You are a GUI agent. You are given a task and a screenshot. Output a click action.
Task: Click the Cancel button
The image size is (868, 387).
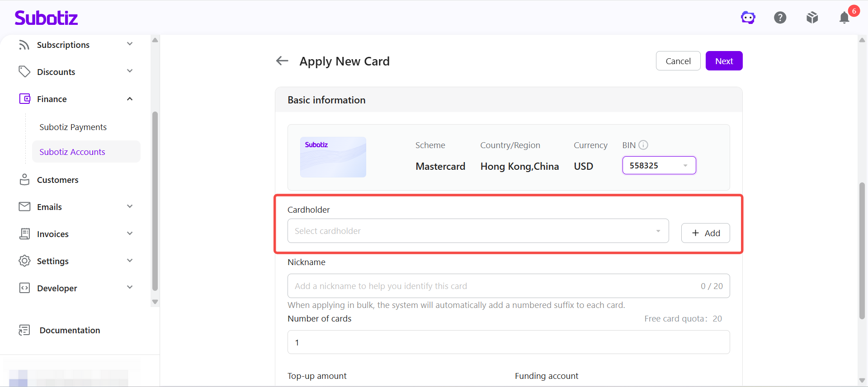click(678, 61)
